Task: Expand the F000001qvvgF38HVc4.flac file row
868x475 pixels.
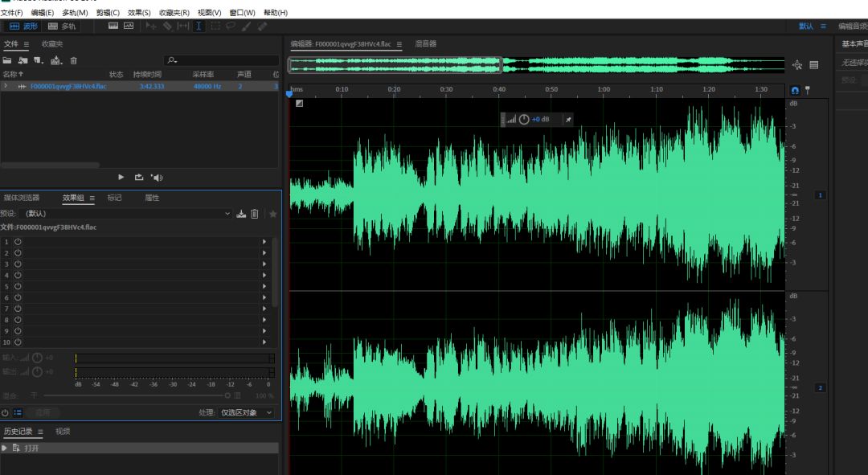Action: [6, 86]
